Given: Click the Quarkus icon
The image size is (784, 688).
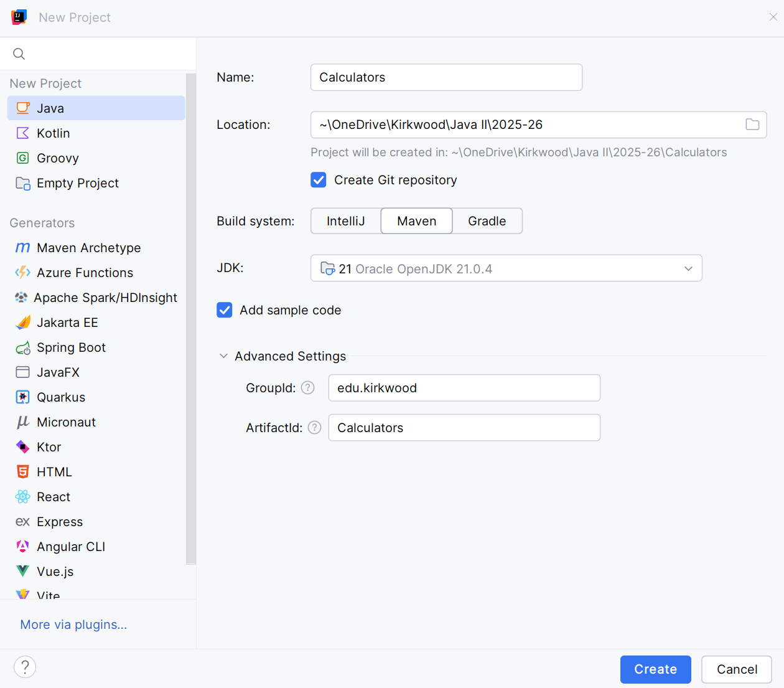Looking at the screenshot, I should (x=23, y=397).
